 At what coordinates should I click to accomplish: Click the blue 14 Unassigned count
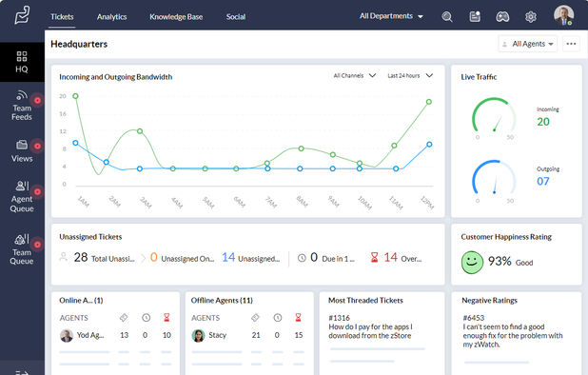coord(228,257)
